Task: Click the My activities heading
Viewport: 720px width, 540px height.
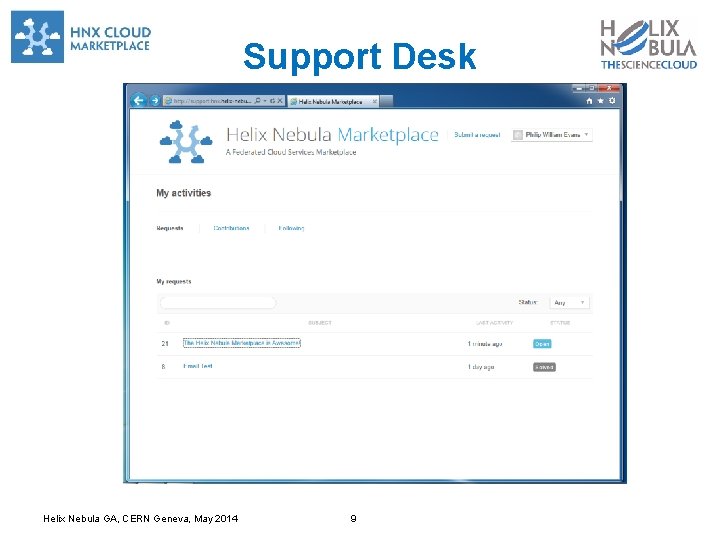Action: [184, 193]
